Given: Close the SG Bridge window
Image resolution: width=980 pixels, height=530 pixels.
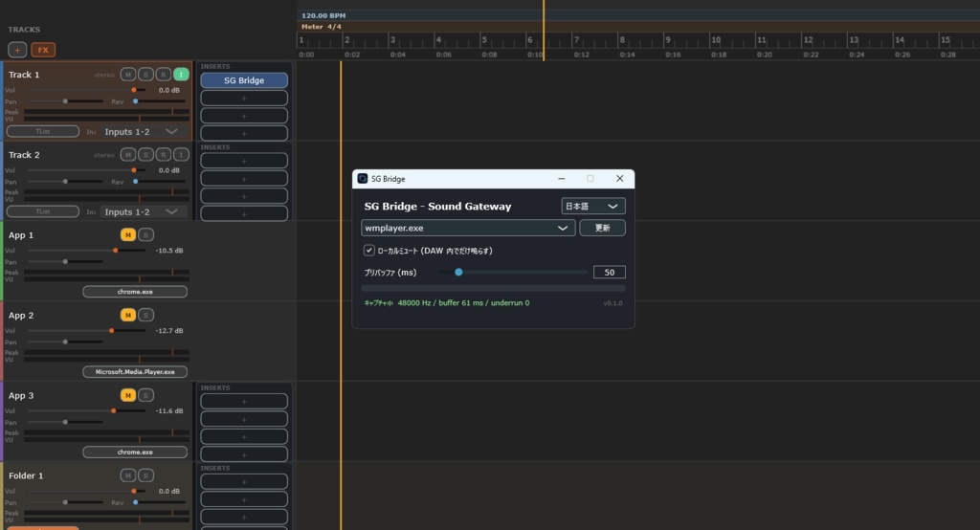Looking at the screenshot, I should tap(619, 179).
